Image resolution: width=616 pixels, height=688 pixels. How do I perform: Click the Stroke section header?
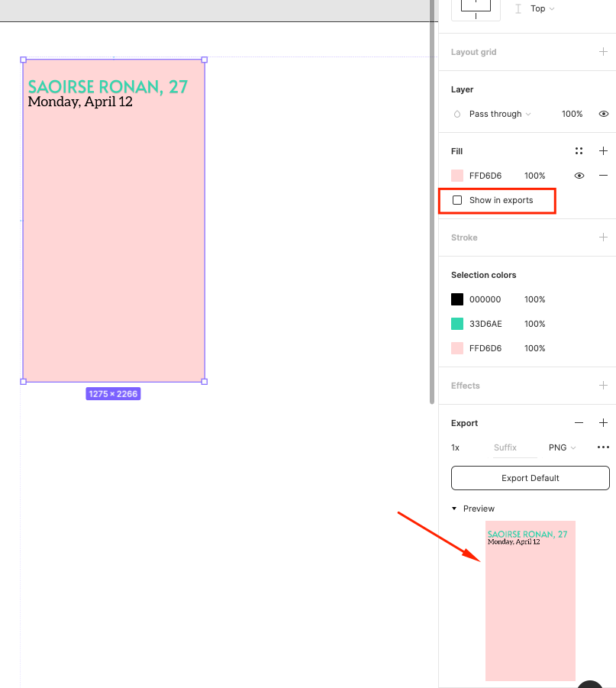tap(464, 237)
